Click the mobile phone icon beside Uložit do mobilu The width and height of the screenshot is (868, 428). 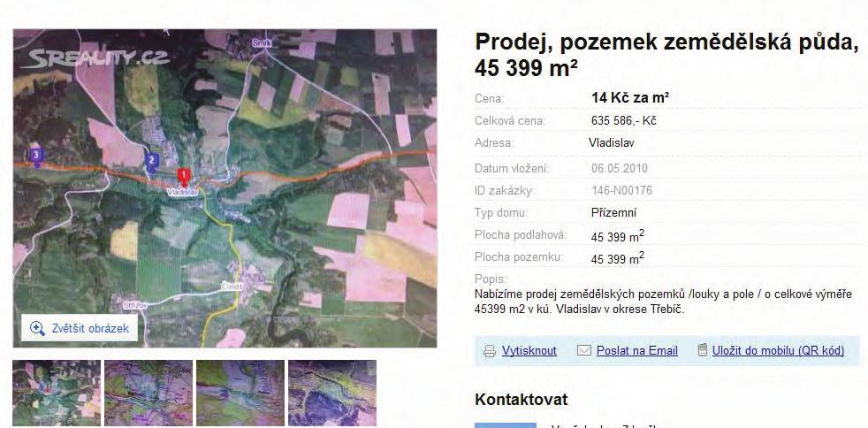point(702,350)
